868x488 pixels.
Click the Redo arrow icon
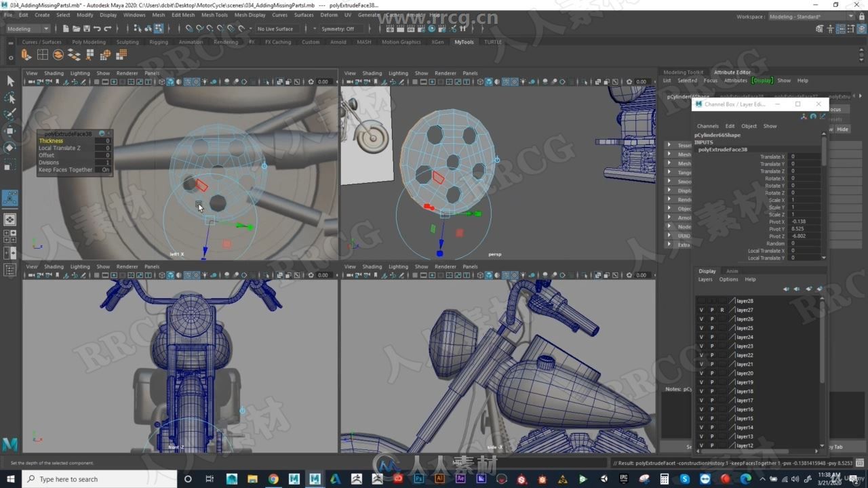(x=107, y=28)
